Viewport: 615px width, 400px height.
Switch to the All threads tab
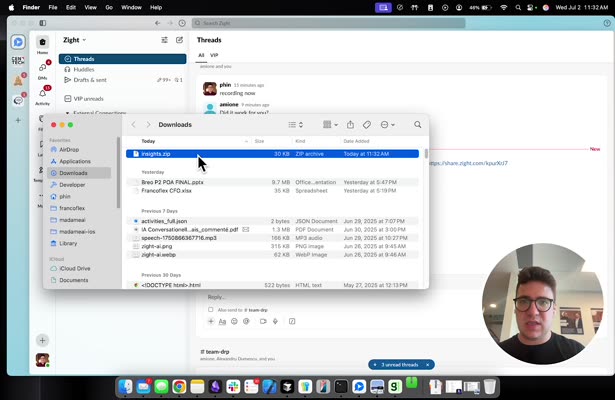point(201,55)
